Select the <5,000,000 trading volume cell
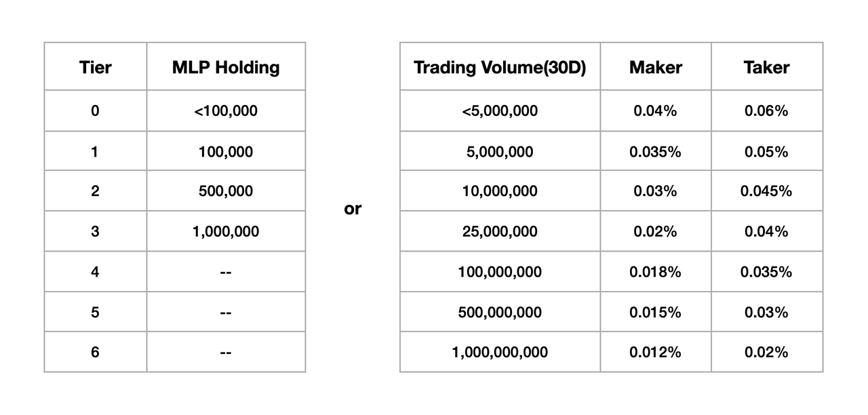The height and width of the screenshot is (415, 868). tap(500, 111)
